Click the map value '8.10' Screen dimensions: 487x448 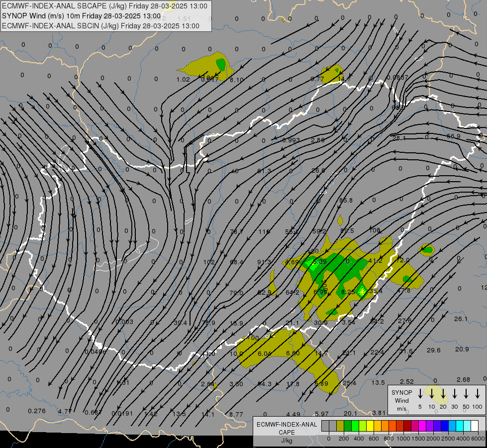[x=236, y=80]
